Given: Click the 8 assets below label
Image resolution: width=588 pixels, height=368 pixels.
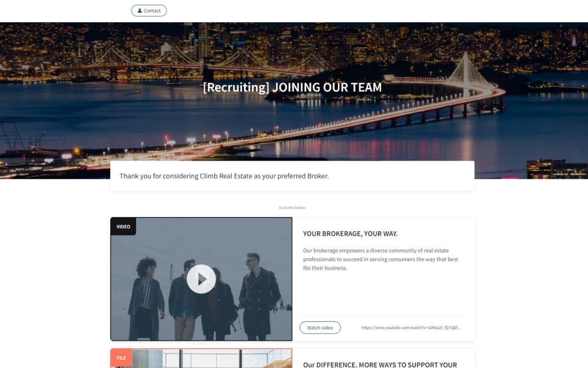Looking at the screenshot, I should point(292,207).
